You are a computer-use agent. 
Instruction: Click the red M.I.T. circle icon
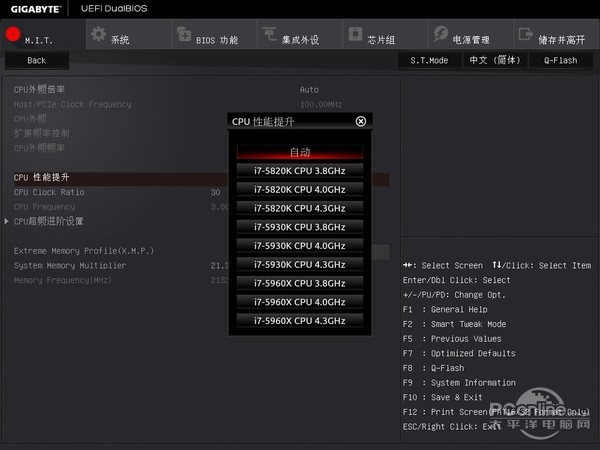13,34
